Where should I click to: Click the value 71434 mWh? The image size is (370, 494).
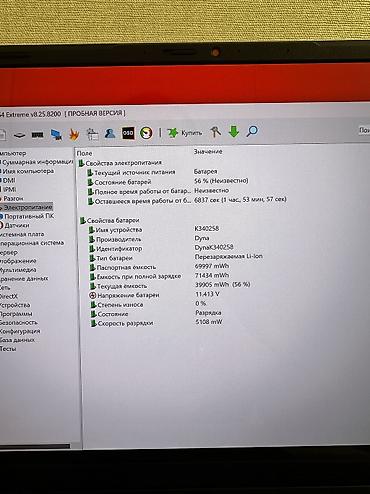click(212, 275)
